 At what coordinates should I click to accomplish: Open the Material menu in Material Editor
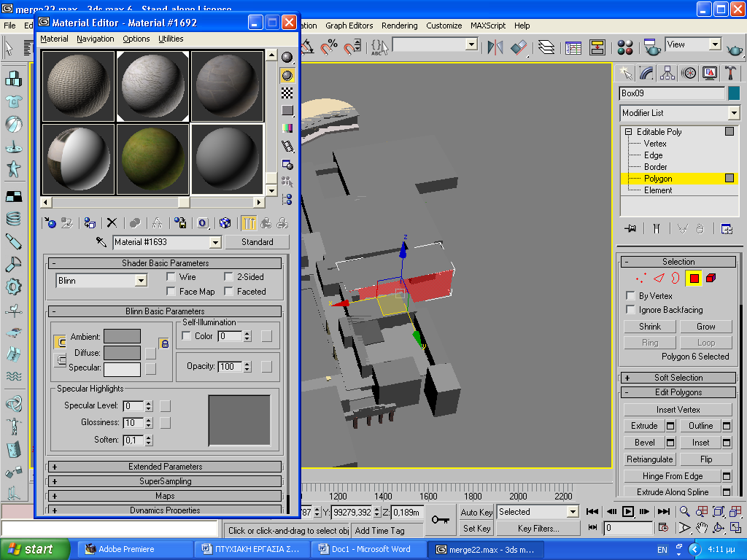point(54,39)
